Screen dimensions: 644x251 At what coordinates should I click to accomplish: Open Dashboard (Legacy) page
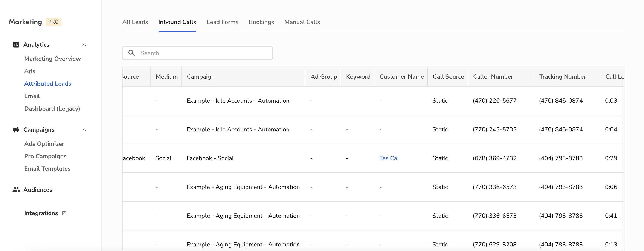[x=52, y=108]
